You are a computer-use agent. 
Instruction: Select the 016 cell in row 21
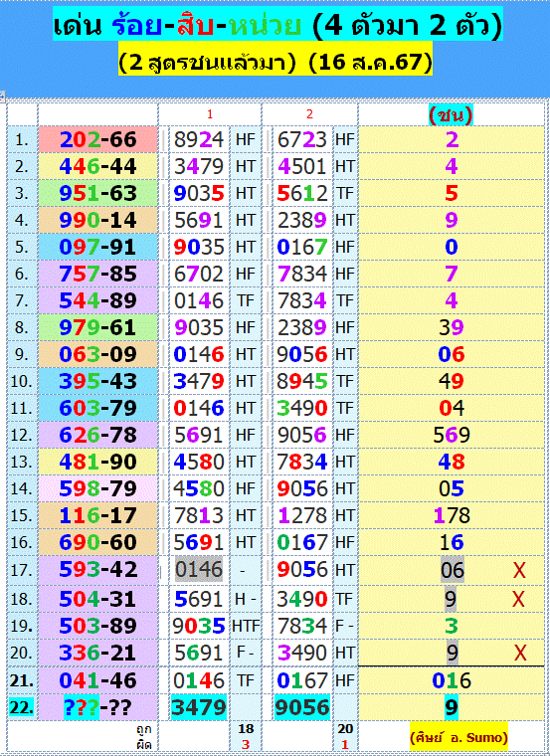[x=452, y=680]
